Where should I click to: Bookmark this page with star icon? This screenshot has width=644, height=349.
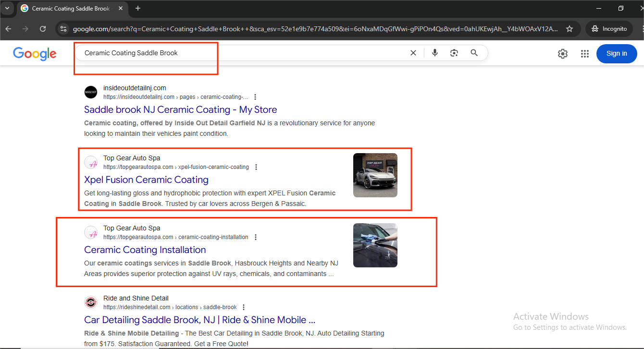(570, 29)
